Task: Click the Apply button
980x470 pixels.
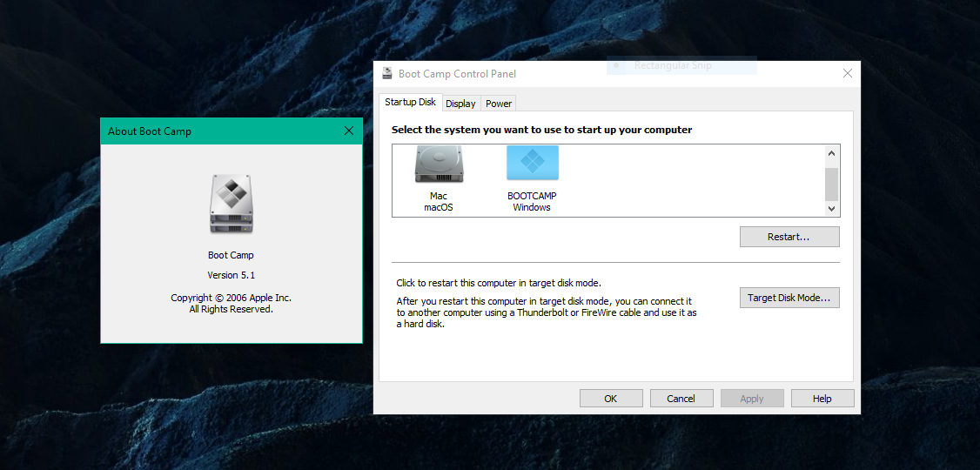Action: click(x=752, y=398)
